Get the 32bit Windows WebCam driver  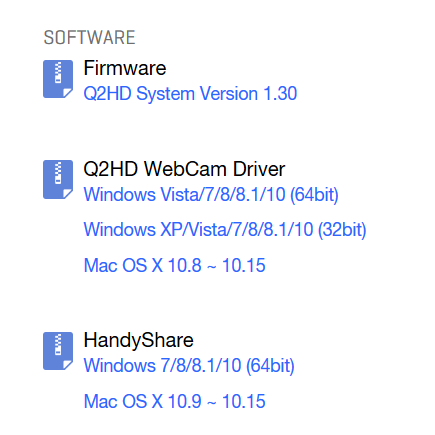coord(225,230)
